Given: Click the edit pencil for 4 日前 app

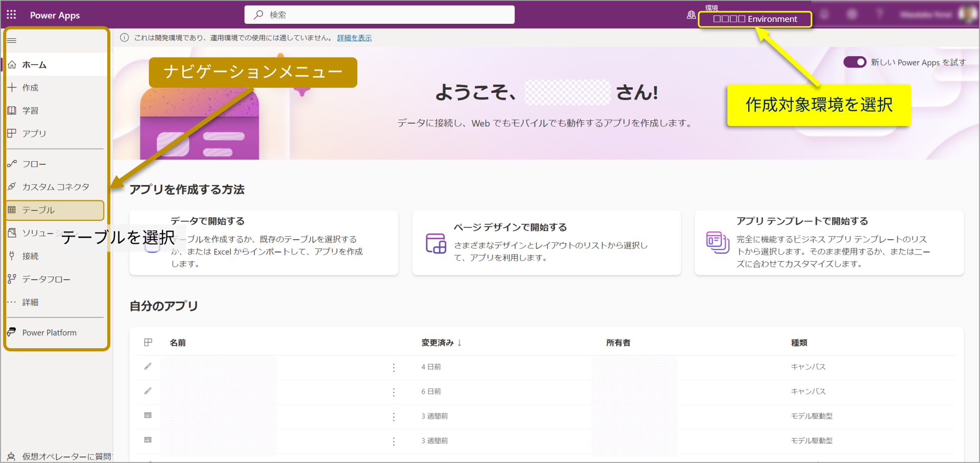Looking at the screenshot, I should [148, 367].
